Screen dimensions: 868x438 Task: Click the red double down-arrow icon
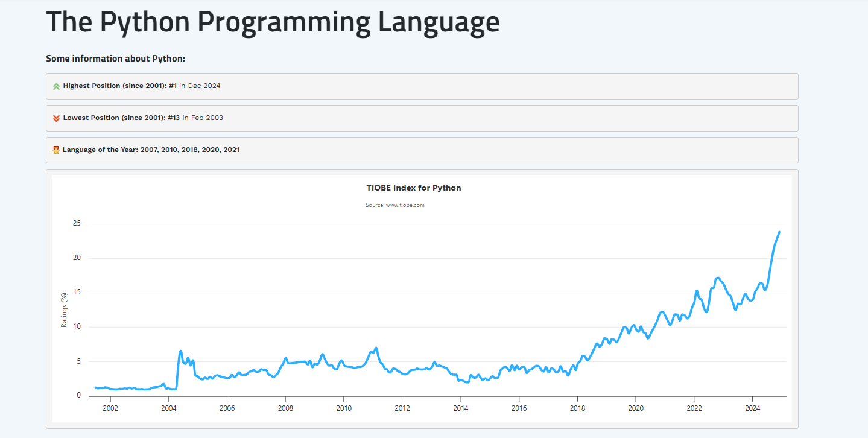(56, 118)
